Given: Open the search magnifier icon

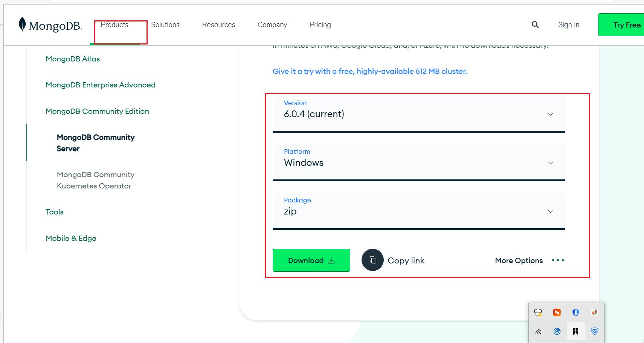Looking at the screenshot, I should tap(535, 24).
